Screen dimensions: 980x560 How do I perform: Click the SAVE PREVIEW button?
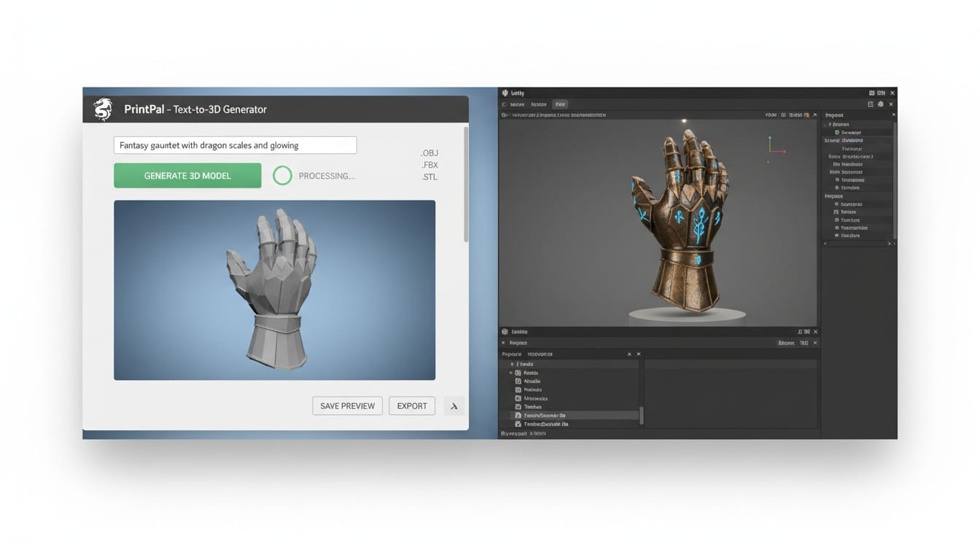point(347,406)
